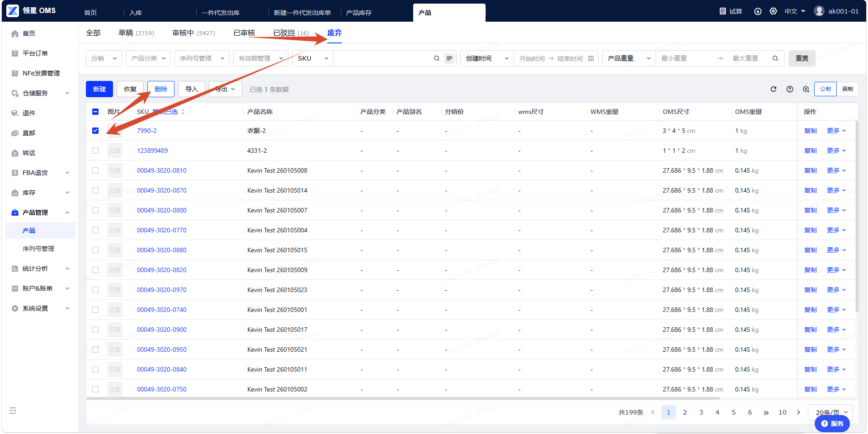Open SKU link 00049-3020-0810
868x434 pixels.
pos(162,170)
